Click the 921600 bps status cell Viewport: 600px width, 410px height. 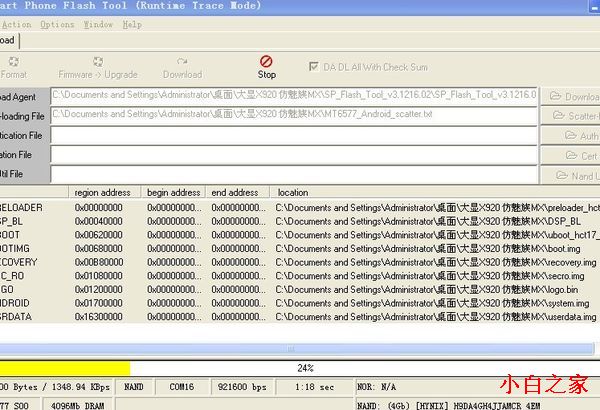pyautogui.click(x=242, y=387)
